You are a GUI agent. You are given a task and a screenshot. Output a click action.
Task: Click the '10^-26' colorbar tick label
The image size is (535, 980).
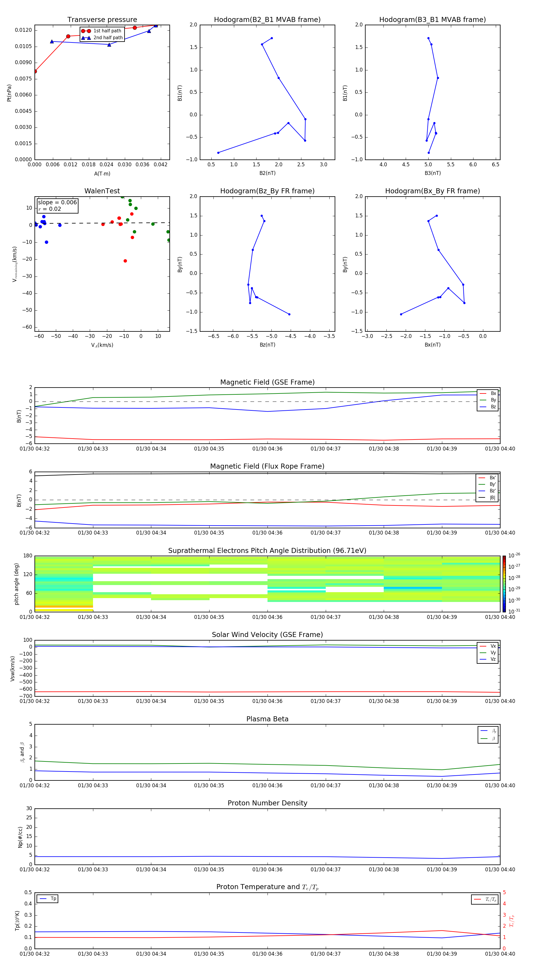(514, 555)
